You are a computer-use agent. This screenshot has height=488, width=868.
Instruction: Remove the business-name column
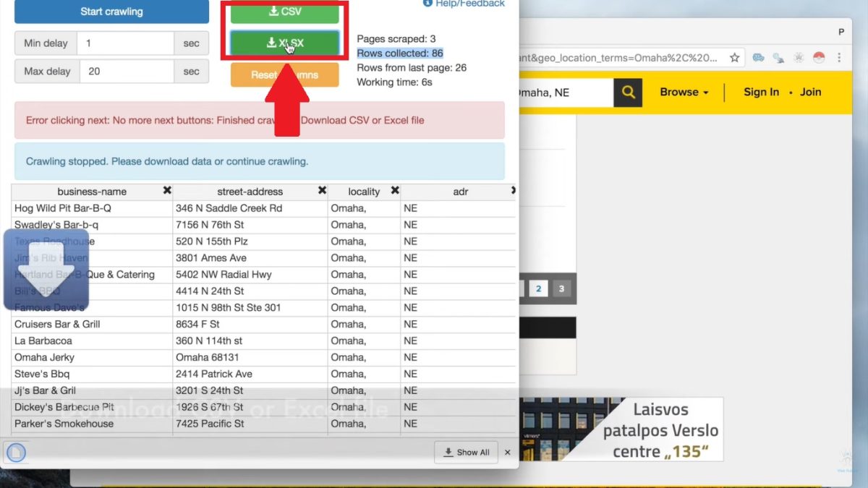pos(167,191)
